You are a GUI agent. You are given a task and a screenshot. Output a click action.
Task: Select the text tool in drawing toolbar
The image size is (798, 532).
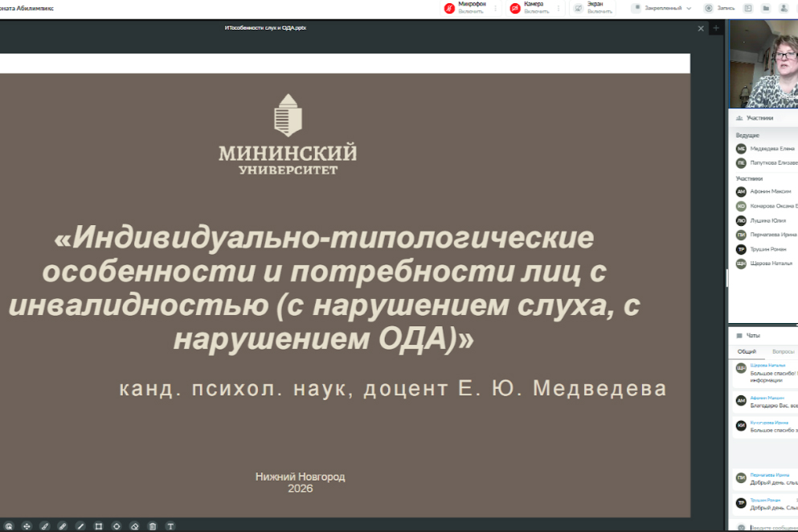click(170, 526)
